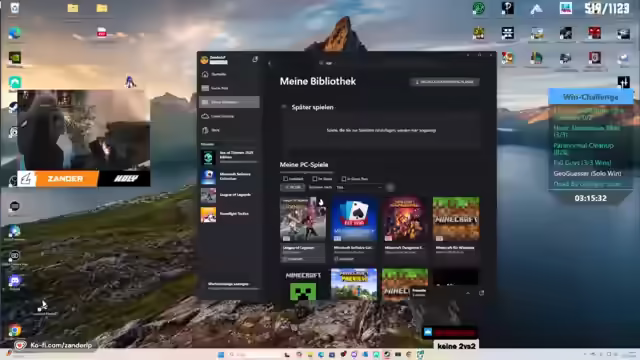This screenshot has height=360, width=640.
Task: Open the blue hedgehog character desktop icon
Action: click(x=130, y=82)
